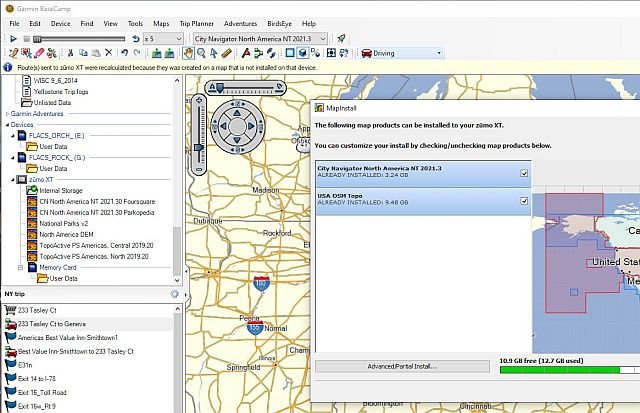Select 233 Tasley Ct to Geneva route
The height and width of the screenshot is (413, 640).
pyautogui.click(x=52, y=324)
